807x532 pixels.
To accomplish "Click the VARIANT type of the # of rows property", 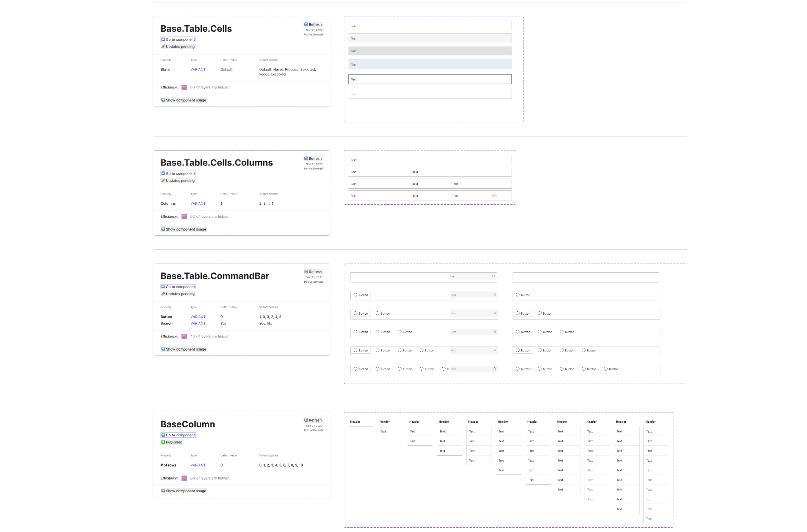I will tap(198, 465).
